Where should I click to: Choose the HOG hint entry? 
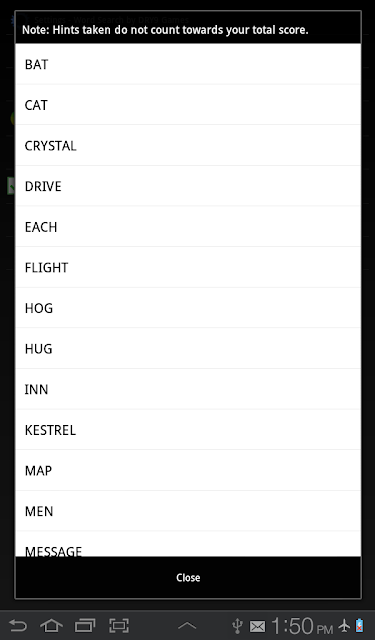click(188, 308)
